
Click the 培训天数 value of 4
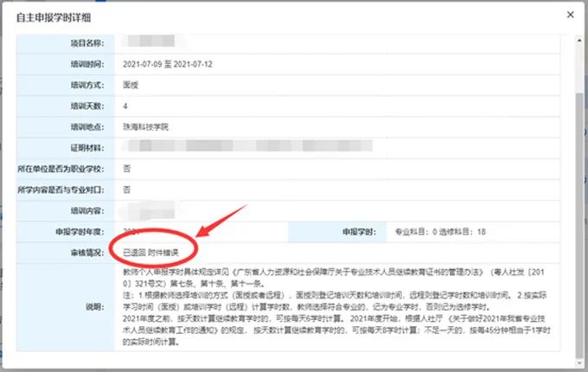tap(126, 106)
